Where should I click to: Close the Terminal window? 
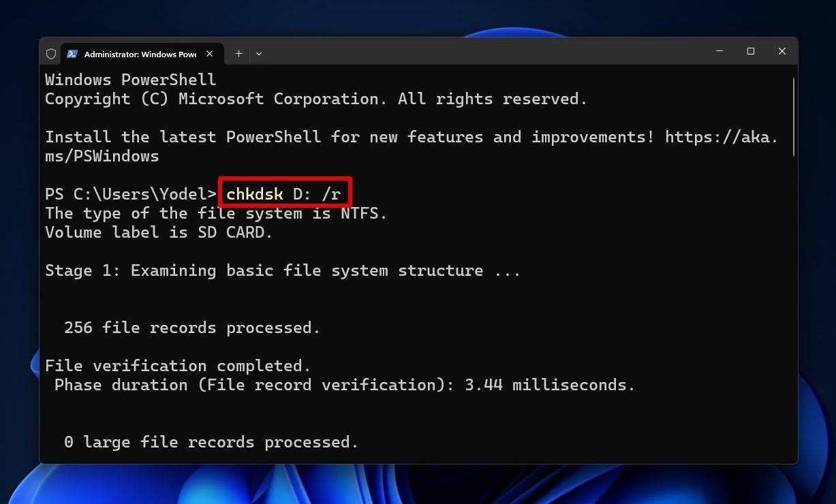[782, 51]
